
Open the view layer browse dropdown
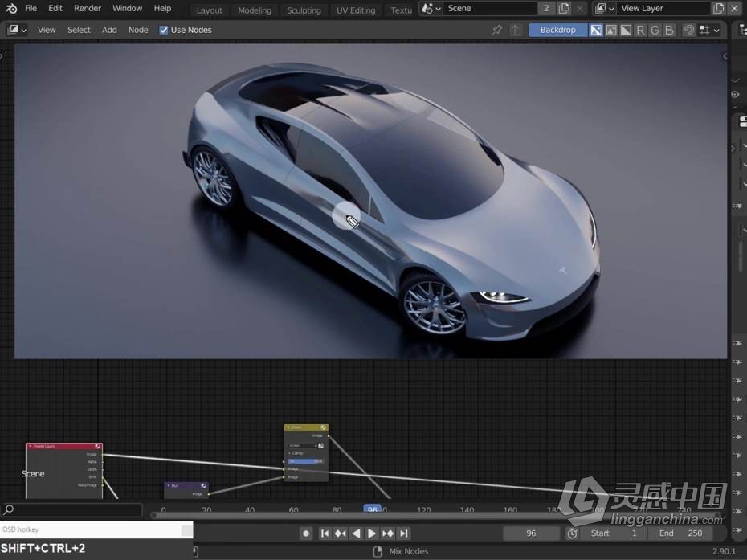(x=605, y=8)
